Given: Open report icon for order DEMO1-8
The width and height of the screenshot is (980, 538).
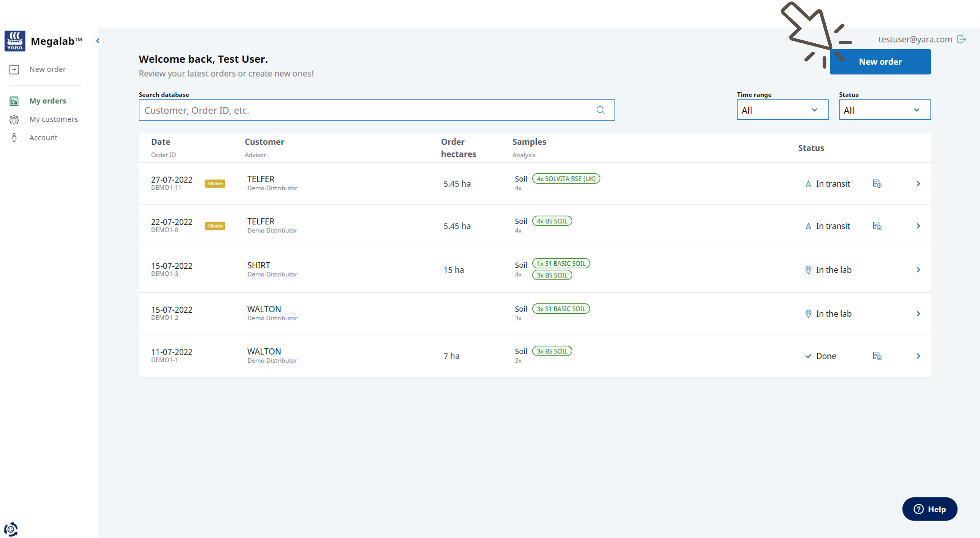Looking at the screenshot, I should click(877, 226).
